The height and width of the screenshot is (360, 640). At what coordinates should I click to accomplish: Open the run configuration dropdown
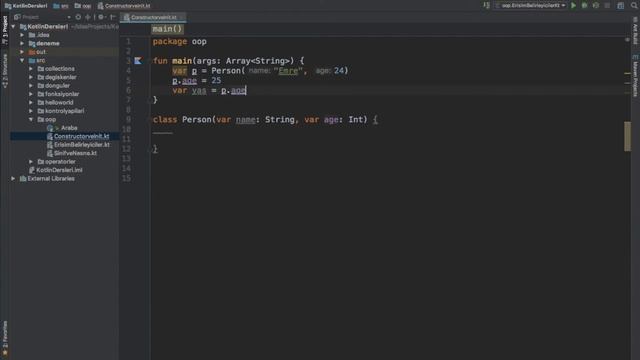[x=530, y=6]
